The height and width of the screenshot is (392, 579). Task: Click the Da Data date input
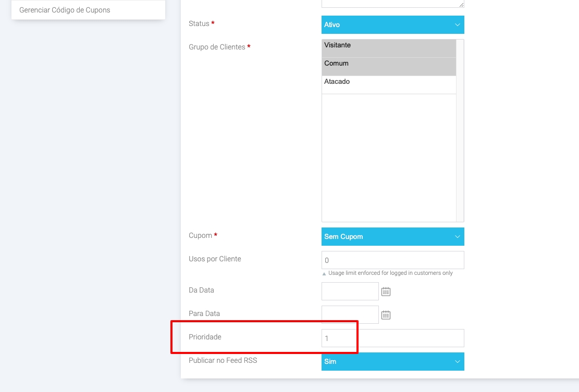pyautogui.click(x=350, y=292)
